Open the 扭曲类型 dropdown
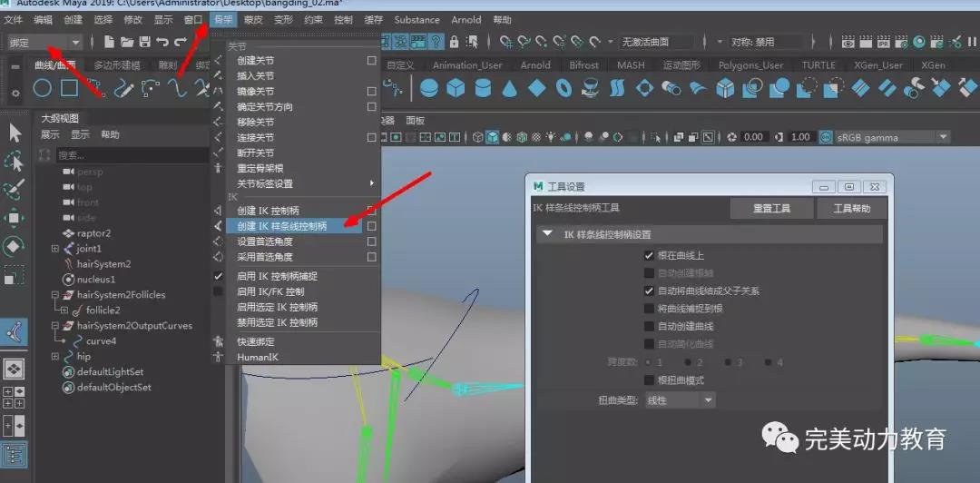This screenshot has height=483, width=980. click(x=680, y=400)
